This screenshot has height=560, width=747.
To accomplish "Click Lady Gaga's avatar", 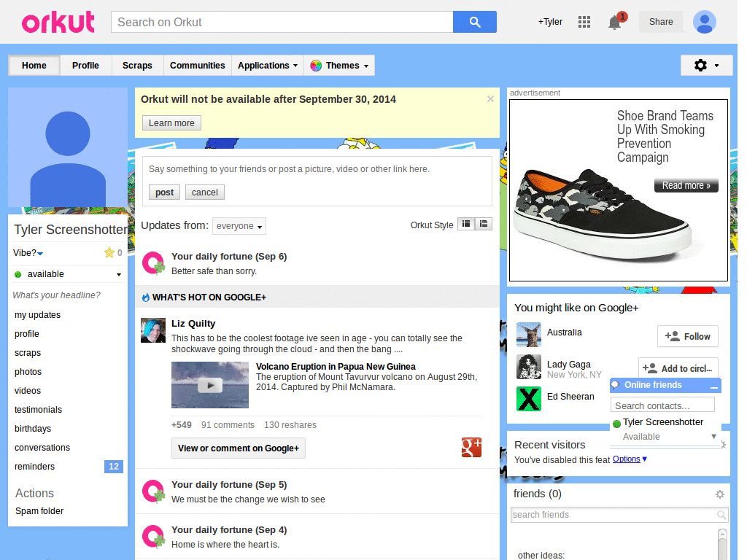I will pos(529,367).
